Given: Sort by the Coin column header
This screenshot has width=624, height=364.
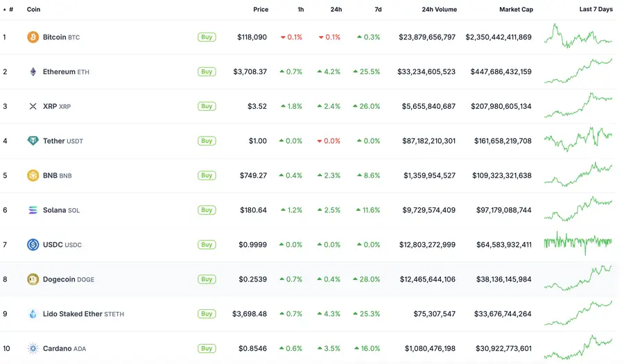Looking at the screenshot, I should 33,10.
